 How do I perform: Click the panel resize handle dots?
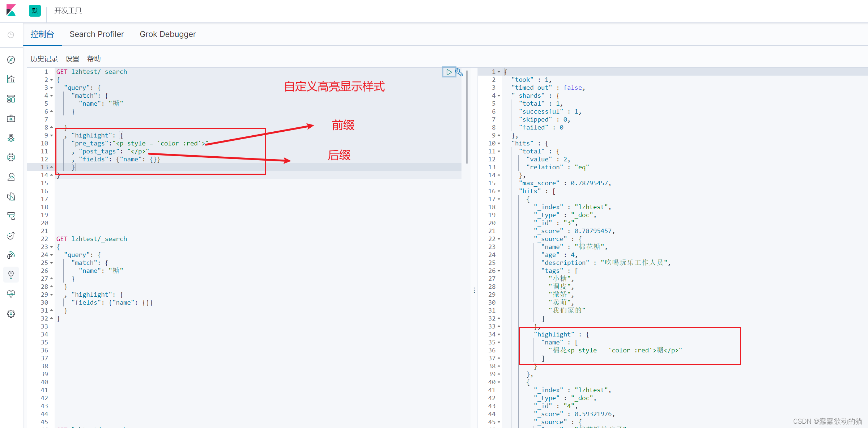pos(474,290)
